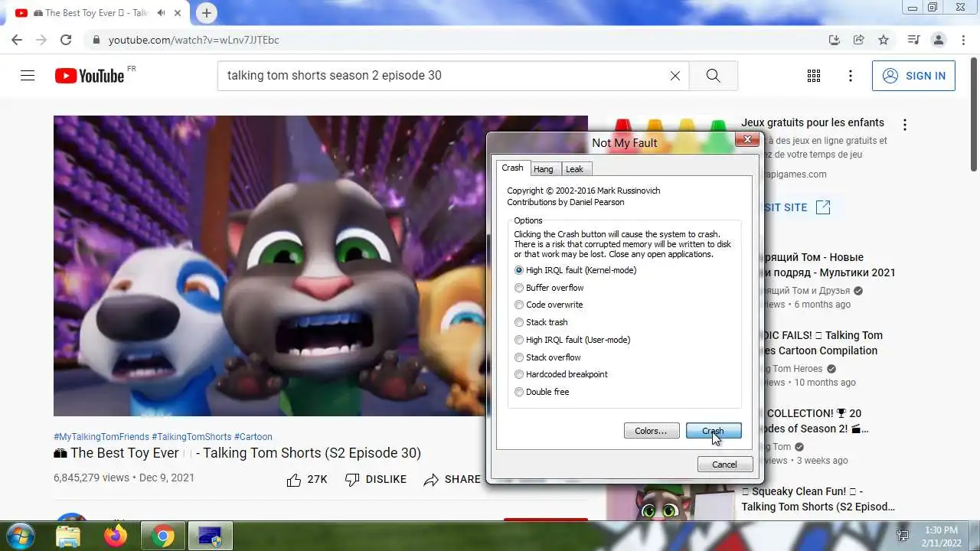Image resolution: width=980 pixels, height=551 pixels.
Task: Click the share page icon in address bar
Action: point(859,40)
